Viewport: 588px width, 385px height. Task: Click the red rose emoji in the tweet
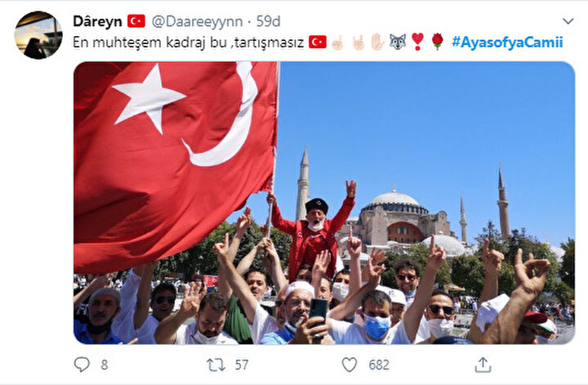tap(437, 42)
